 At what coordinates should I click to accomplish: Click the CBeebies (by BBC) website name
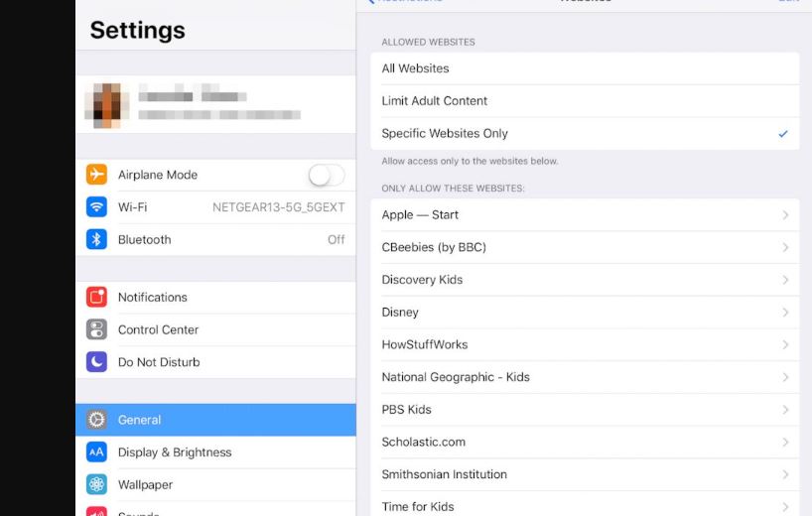[434, 247]
